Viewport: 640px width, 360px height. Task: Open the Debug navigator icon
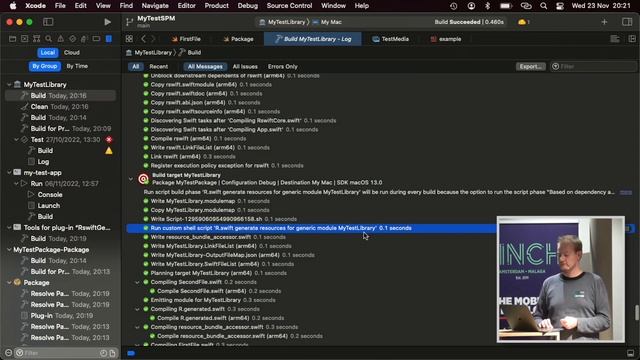pos(84,39)
